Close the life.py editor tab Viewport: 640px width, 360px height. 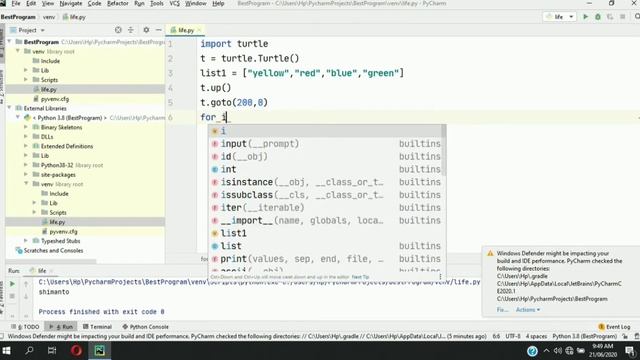pos(199,30)
